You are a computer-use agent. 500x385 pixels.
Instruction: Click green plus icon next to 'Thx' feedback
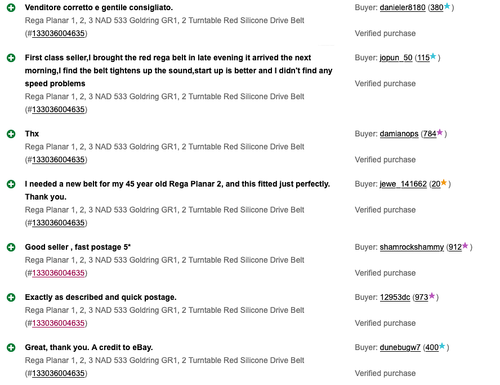coord(11,134)
